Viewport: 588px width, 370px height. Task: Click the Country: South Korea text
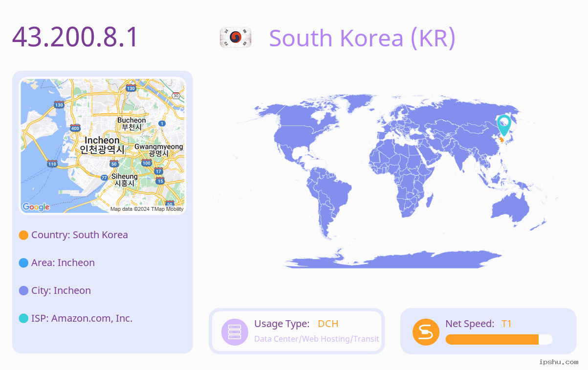point(80,235)
